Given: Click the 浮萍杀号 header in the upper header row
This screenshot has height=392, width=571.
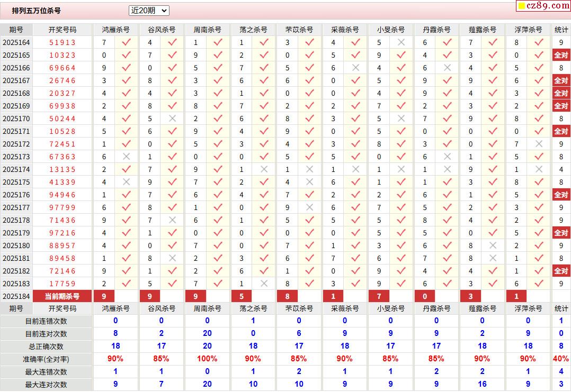Looking at the screenshot, I should pyautogui.click(x=528, y=30).
